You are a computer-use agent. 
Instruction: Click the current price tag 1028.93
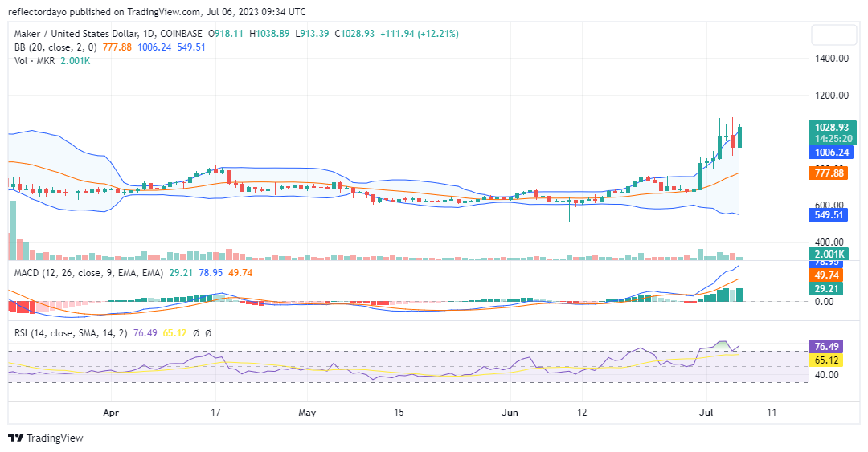pyautogui.click(x=832, y=127)
